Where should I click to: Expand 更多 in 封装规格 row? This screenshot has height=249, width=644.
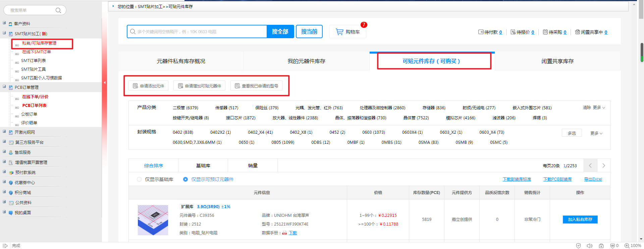tap(596, 133)
